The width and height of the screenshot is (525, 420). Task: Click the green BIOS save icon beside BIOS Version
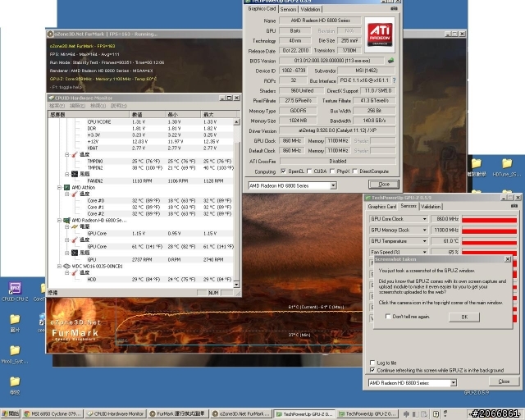pos(390,61)
